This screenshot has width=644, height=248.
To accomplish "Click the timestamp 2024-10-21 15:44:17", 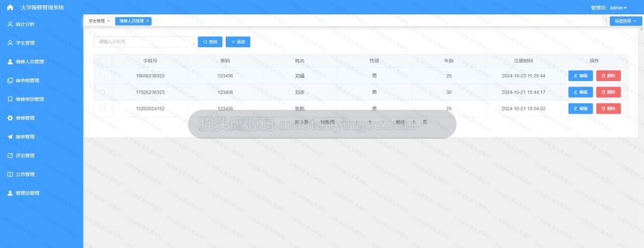I will point(523,92).
